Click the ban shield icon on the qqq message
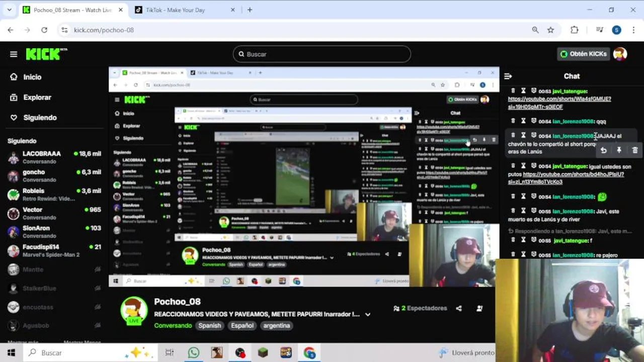Image resolution: width=644 pixels, height=362 pixels. click(533, 121)
